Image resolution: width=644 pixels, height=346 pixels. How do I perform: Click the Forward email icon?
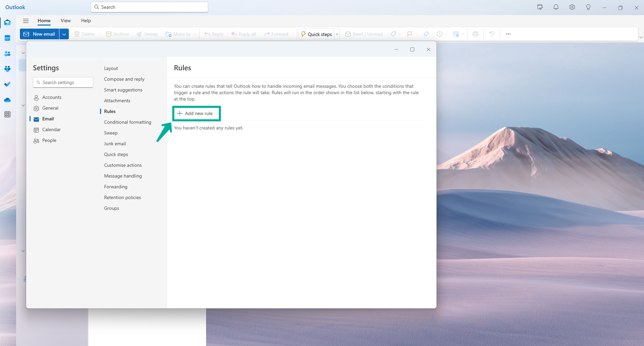[267, 34]
